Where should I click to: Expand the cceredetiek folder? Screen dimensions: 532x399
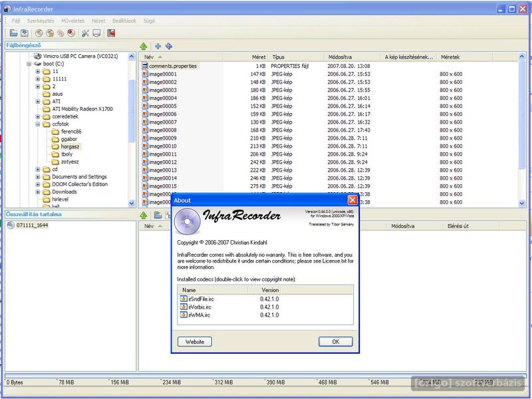point(38,117)
